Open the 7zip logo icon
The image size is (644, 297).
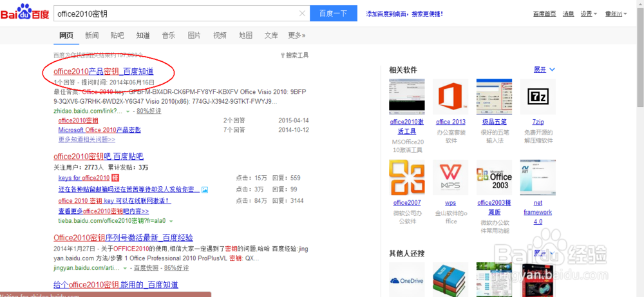coord(538,97)
